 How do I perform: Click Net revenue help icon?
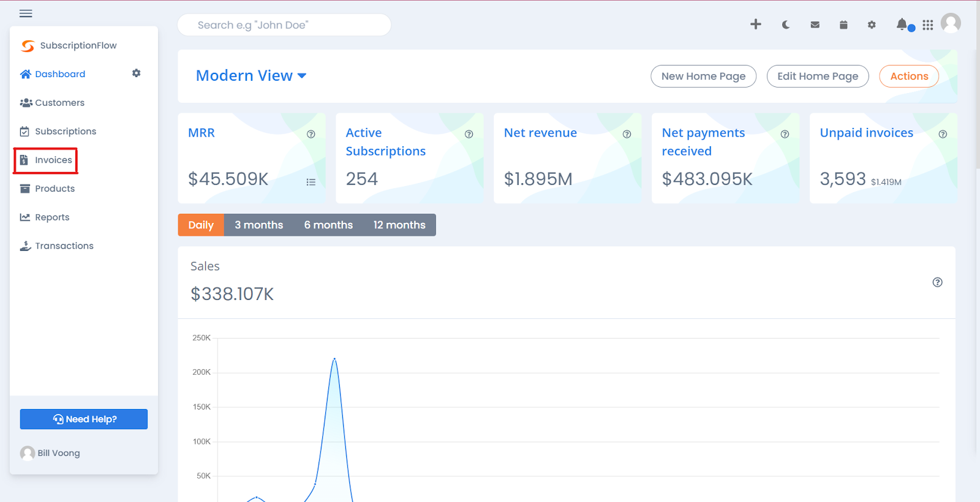627,134
